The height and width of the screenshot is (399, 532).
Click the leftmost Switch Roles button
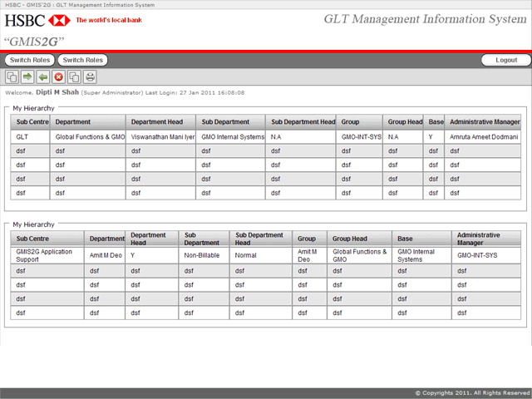(30, 60)
